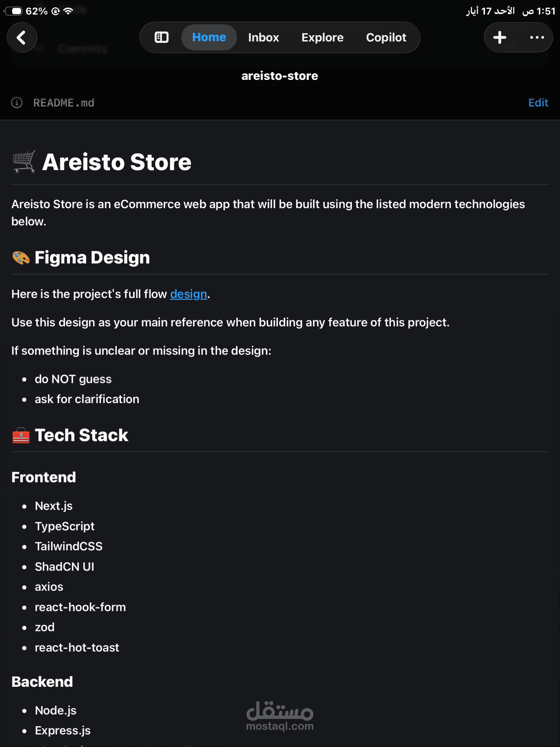Viewport: 560px width, 747px height.
Task: Open the three-dots more menu
Action: click(537, 37)
